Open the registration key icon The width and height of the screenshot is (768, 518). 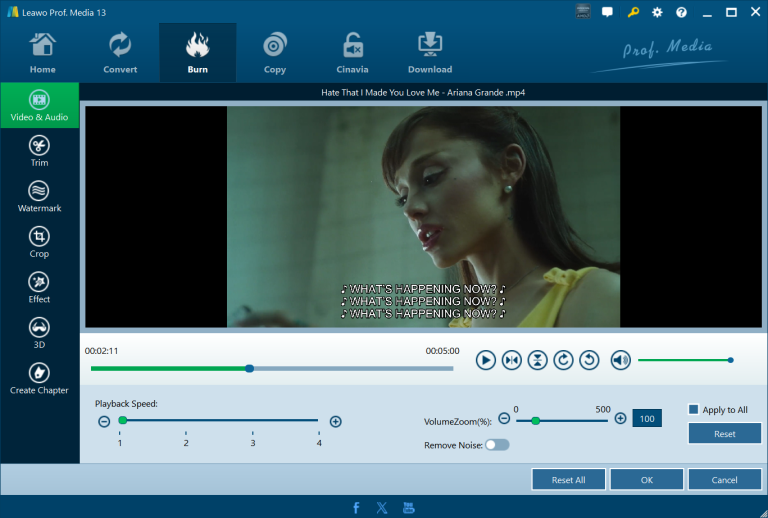(x=633, y=12)
